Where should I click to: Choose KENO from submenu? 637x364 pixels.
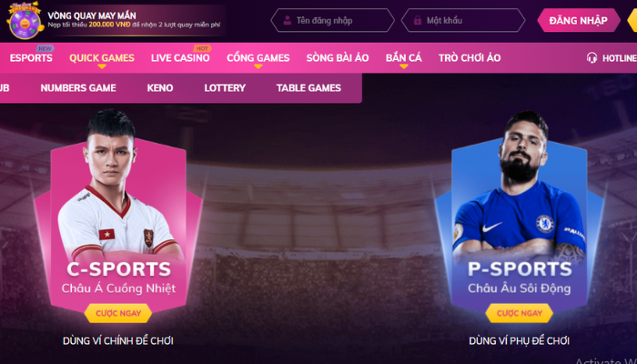click(160, 88)
